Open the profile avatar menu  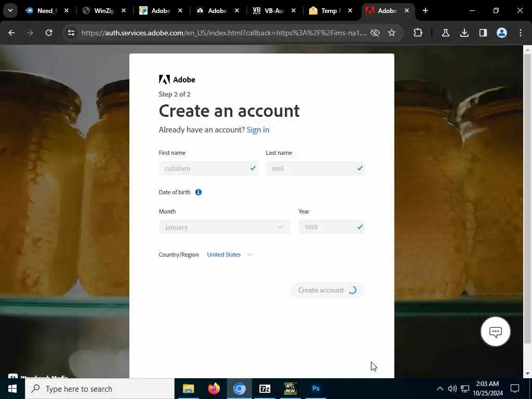coord(502,33)
